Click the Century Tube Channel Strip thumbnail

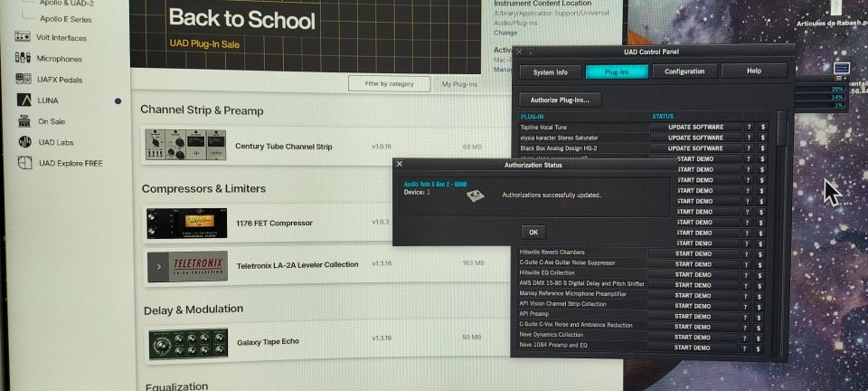pos(185,145)
